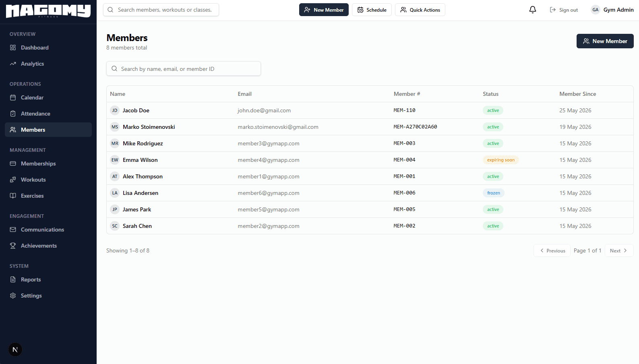
Task: Click the Workouts dumbbell icon
Action: coord(13,180)
